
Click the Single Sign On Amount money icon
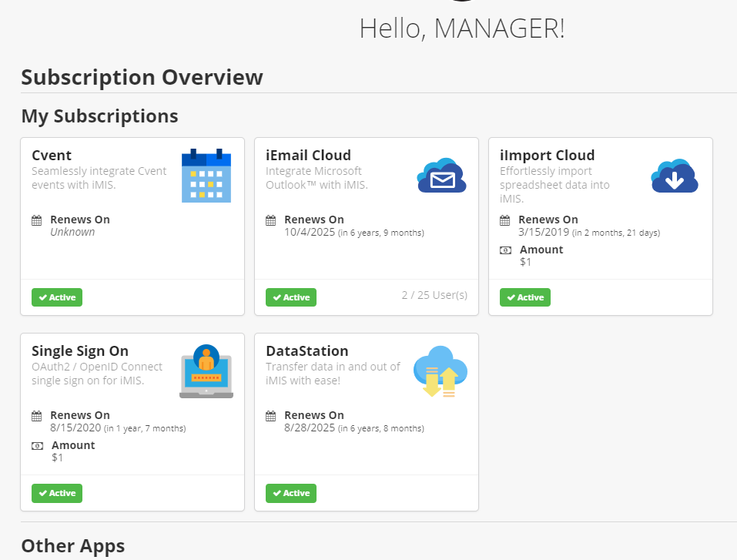tap(37, 446)
